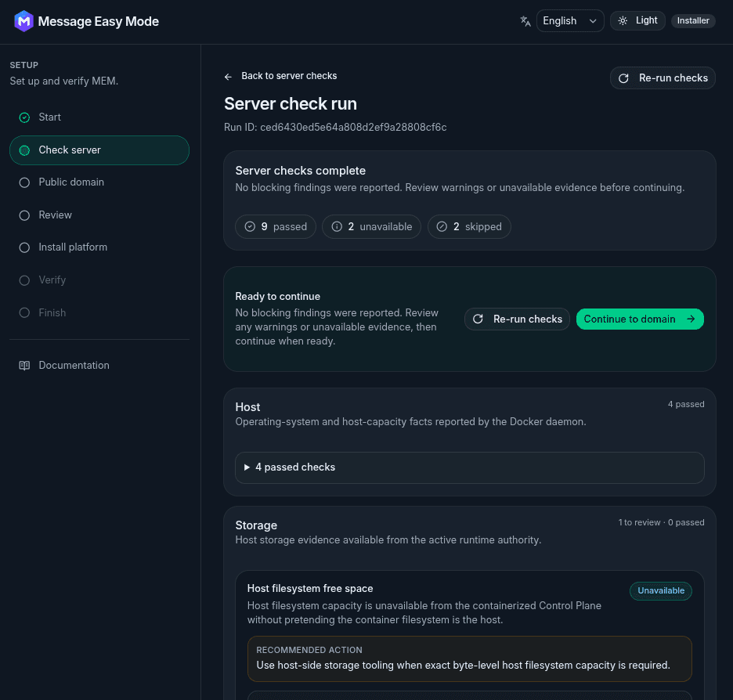Image resolution: width=733 pixels, height=700 pixels.
Task: Click the 2 unavailable summary pill
Action: [x=371, y=226]
